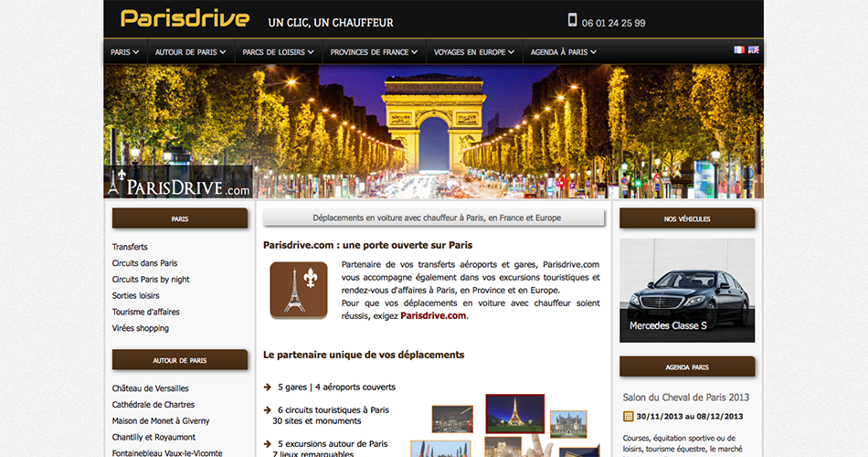Viewport: 868px width, 457px height.
Task: Open Salon du Cheval de Paris 2013
Action: pos(686,398)
